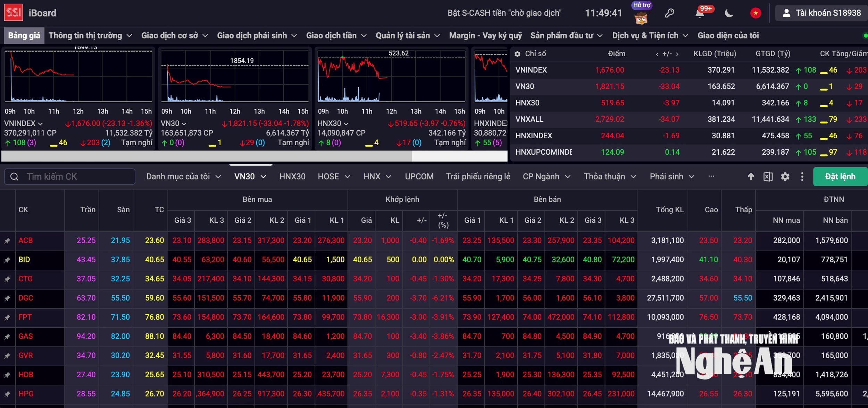Click the Đặt lệnh button
The width and height of the screenshot is (868, 408).
pos(840,177)
